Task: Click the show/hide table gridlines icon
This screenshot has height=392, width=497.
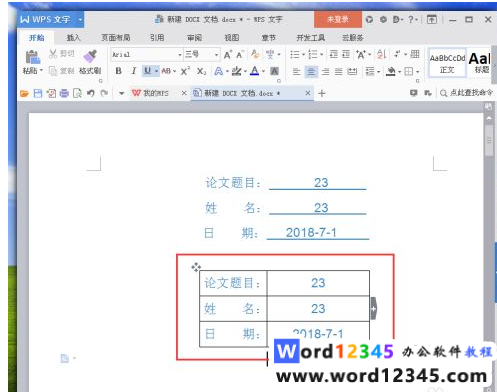Action: [x=415, y=54]
